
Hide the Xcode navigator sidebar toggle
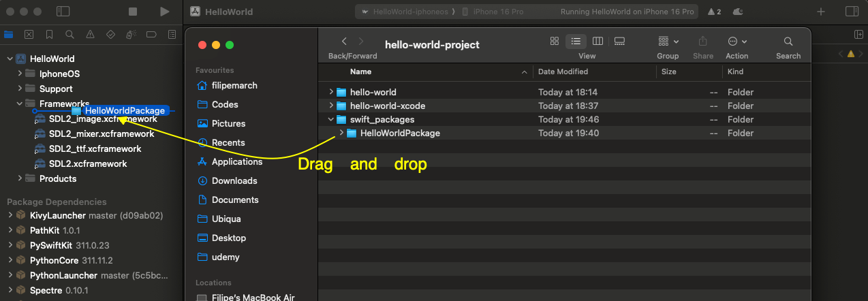click(x=63, y=12)
